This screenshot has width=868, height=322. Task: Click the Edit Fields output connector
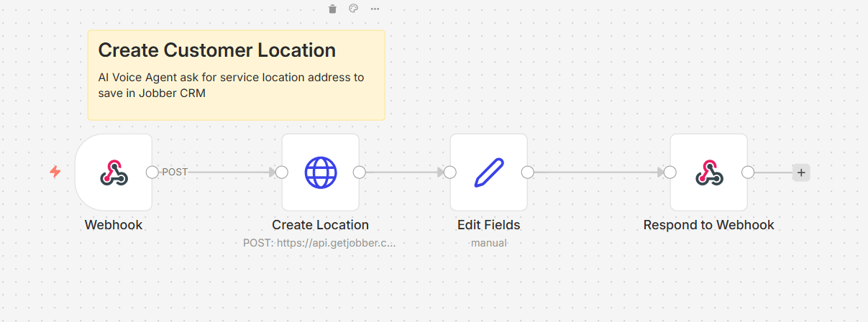[528, 172]
